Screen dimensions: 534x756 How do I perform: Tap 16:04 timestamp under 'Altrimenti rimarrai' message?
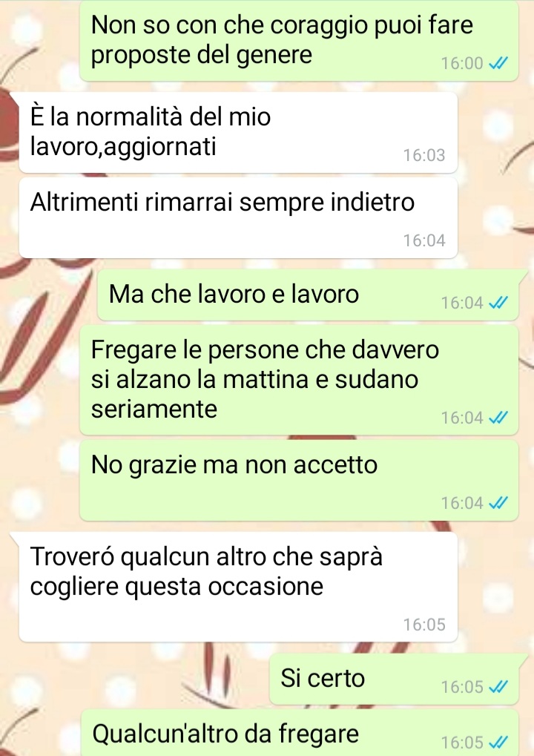(424, 240)
